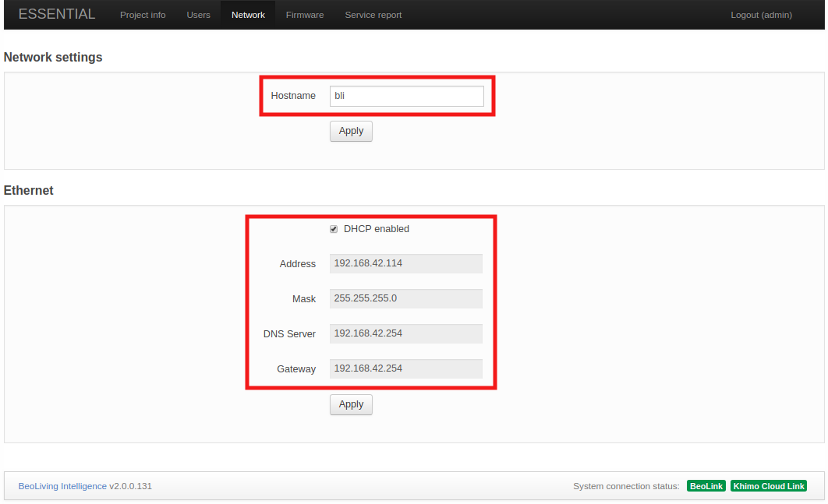Go to the Firmware section
Viewport: 828px width, 504px height.
coord(304,14)
